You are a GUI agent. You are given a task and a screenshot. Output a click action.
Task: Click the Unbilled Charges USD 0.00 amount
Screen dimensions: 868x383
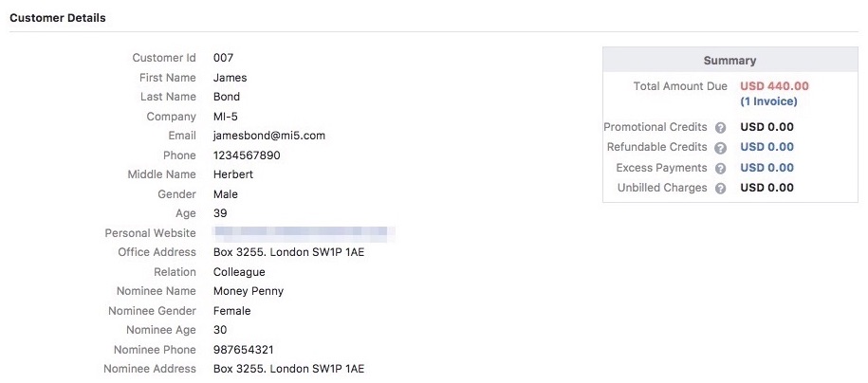(766, 188)
